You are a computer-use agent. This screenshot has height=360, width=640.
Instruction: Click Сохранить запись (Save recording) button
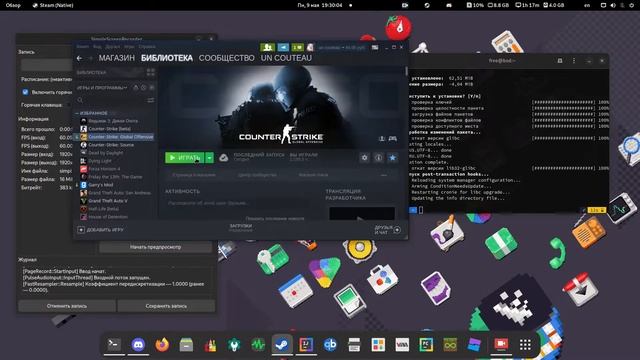166,306
